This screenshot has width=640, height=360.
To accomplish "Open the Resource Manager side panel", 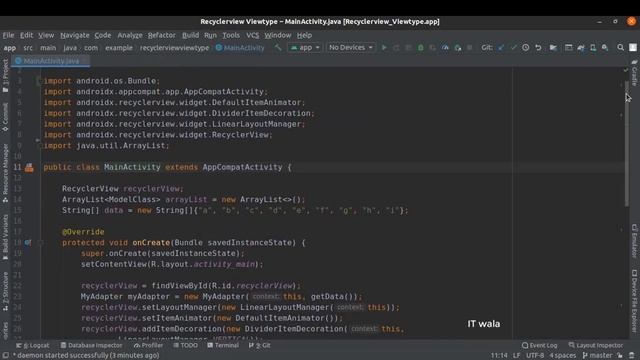I will pos(5,173).
